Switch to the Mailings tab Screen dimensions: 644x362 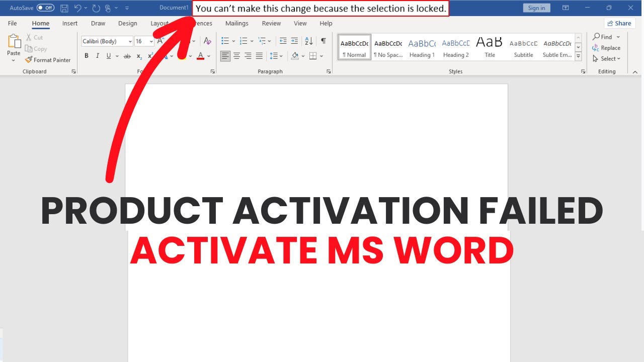coord(237,23)
